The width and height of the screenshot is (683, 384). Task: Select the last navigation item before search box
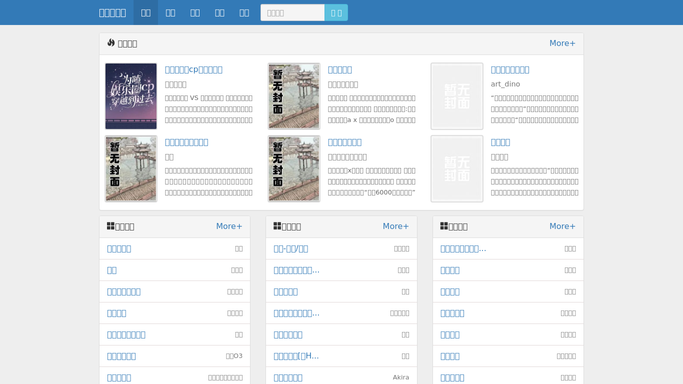click(x=244, y=13)
